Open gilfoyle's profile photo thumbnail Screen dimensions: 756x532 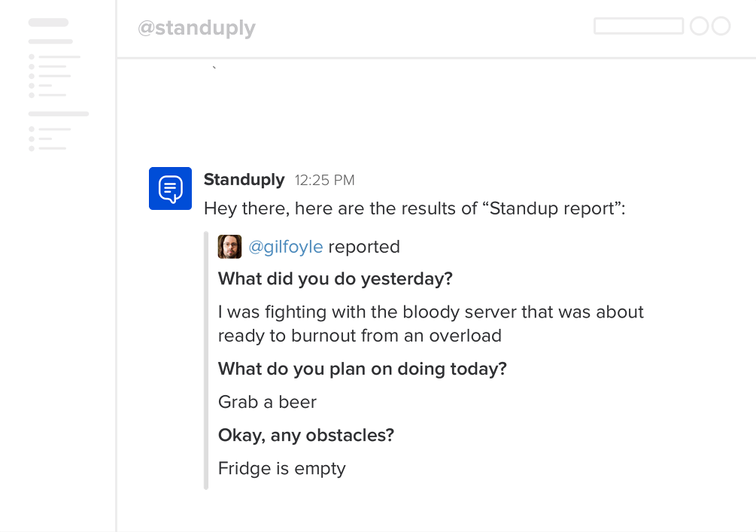[x=229, y=247]
